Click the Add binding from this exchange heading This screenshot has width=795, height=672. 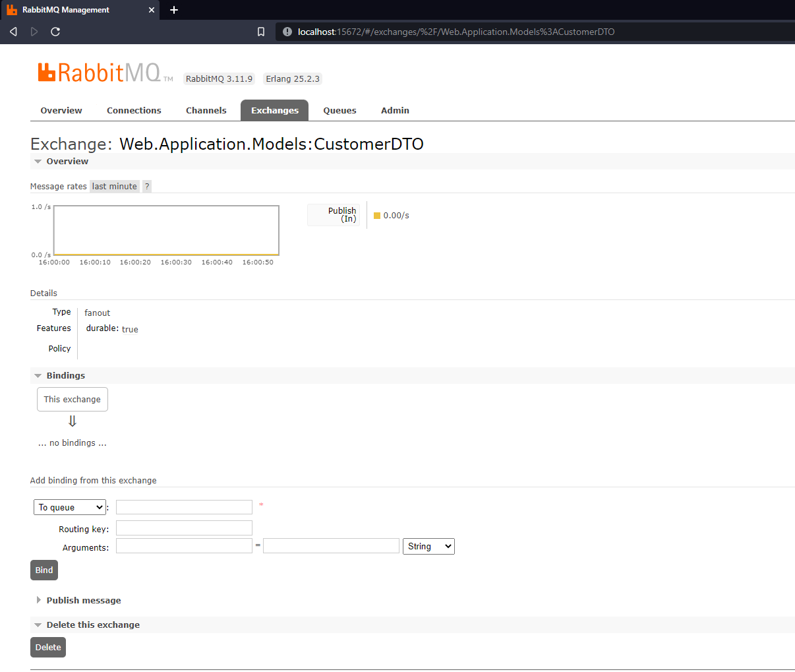click(94, 481)
